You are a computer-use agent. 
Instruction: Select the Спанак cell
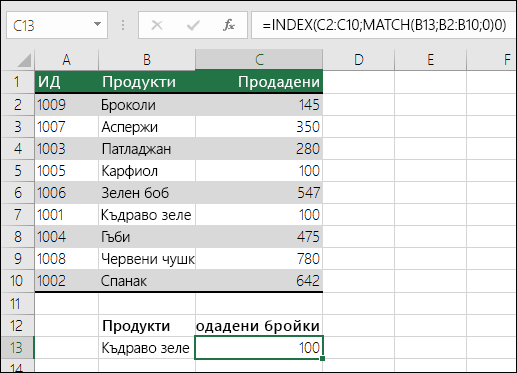click(x=147, y=281)
